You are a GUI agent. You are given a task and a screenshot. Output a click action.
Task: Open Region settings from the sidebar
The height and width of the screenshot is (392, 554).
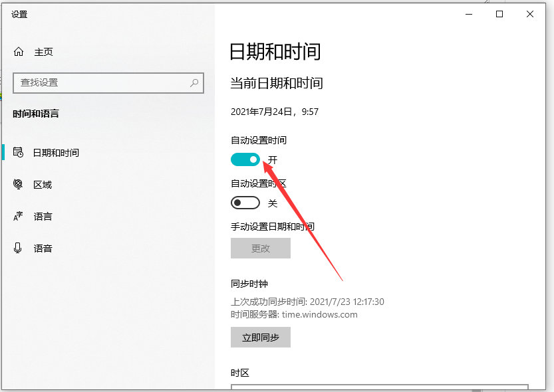pos(43,184)
